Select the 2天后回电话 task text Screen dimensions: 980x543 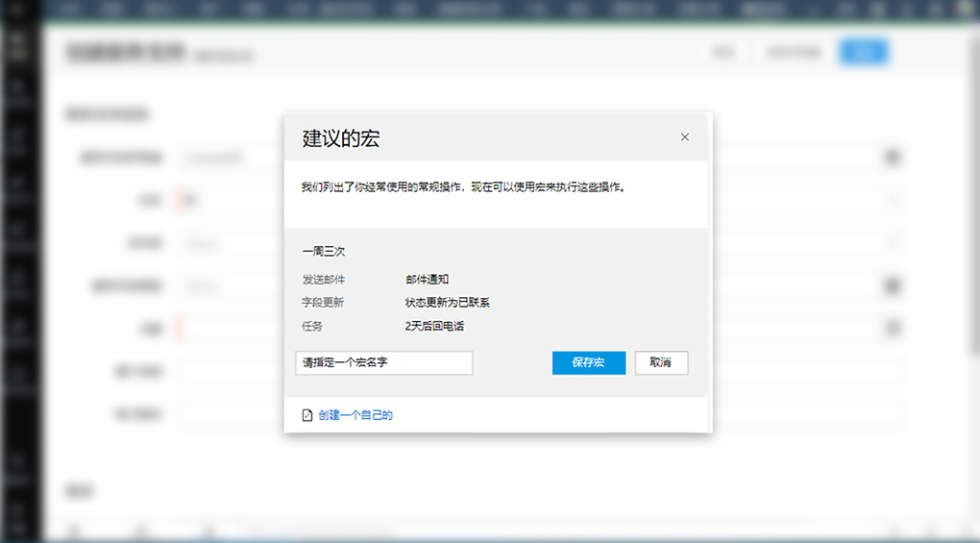[434, 326]
